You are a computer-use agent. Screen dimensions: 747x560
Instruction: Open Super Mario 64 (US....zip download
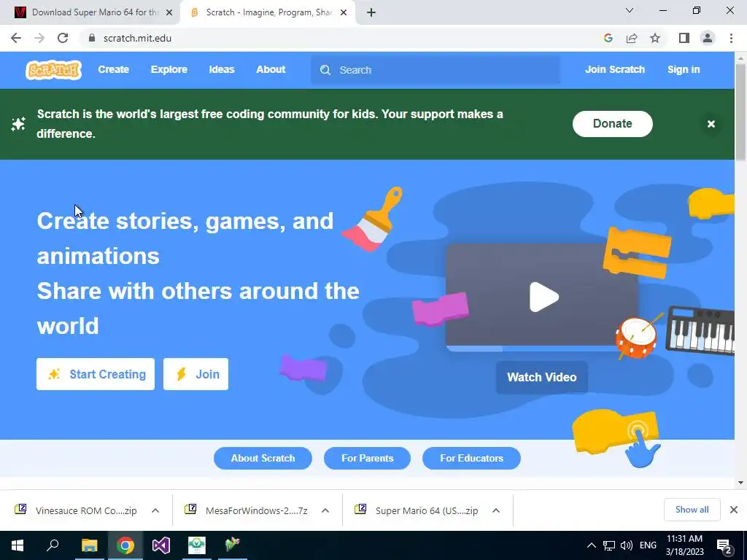[x=417, y=510]
